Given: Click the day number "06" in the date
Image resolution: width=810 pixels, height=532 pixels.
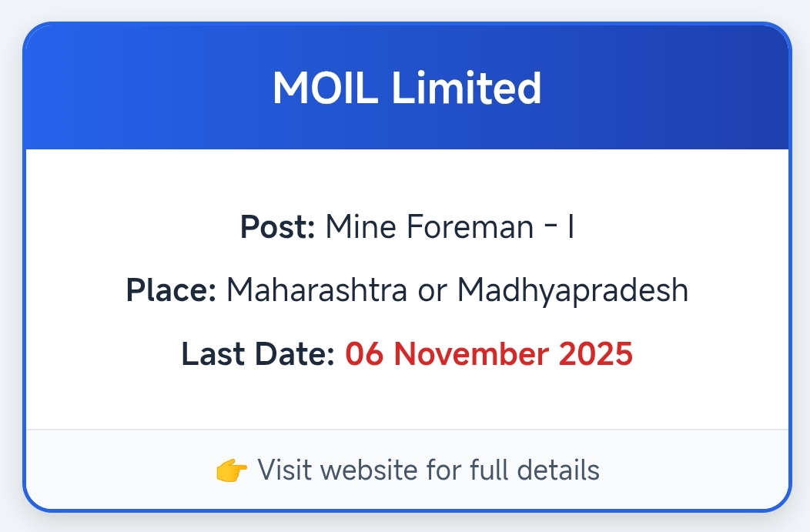Looking at the screenshot, I should point(363,354).
